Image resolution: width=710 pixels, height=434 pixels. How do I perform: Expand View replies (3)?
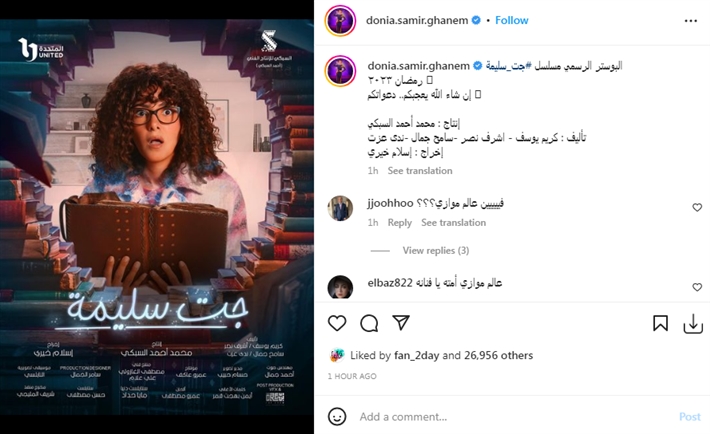coord(436,251)
